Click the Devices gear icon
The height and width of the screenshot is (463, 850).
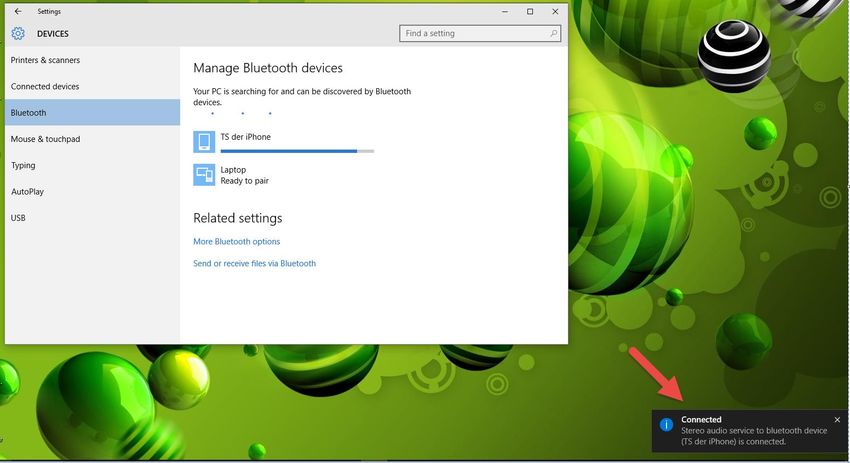(18, 34)
